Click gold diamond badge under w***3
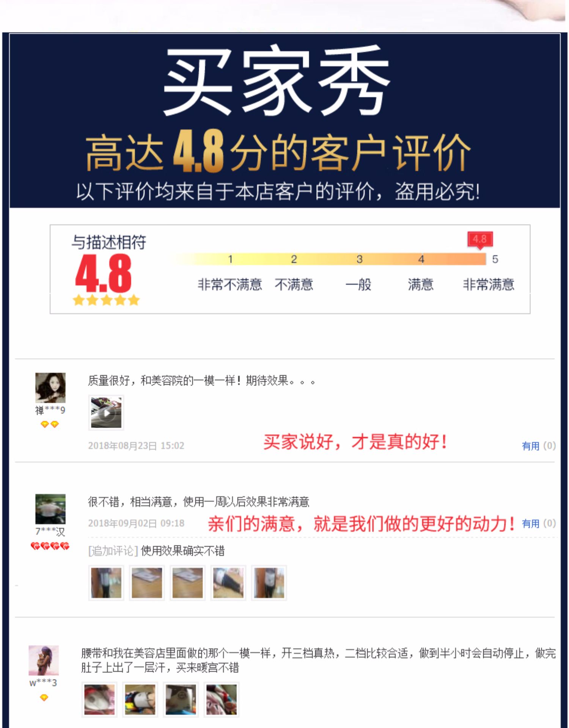This screenshot has height=728, width=569. (x=44, y=697)
